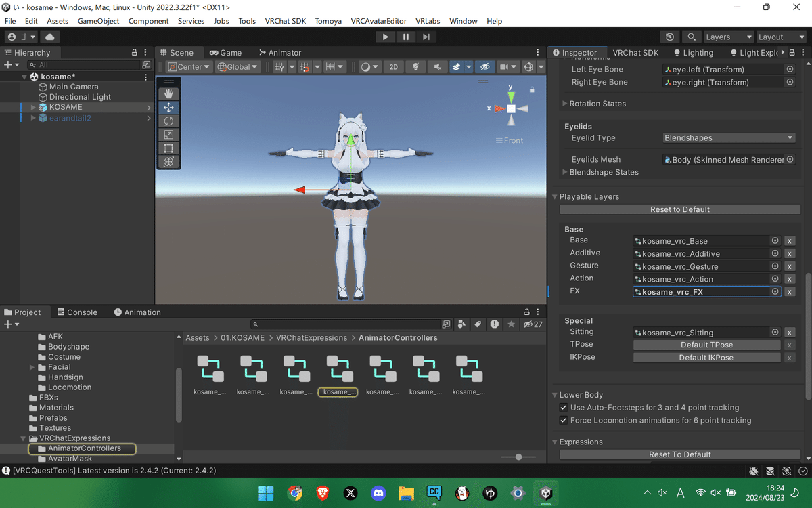The image size is (812, 508).
Task: Expand Rotation States section
Action: click(x=566, y=104)
